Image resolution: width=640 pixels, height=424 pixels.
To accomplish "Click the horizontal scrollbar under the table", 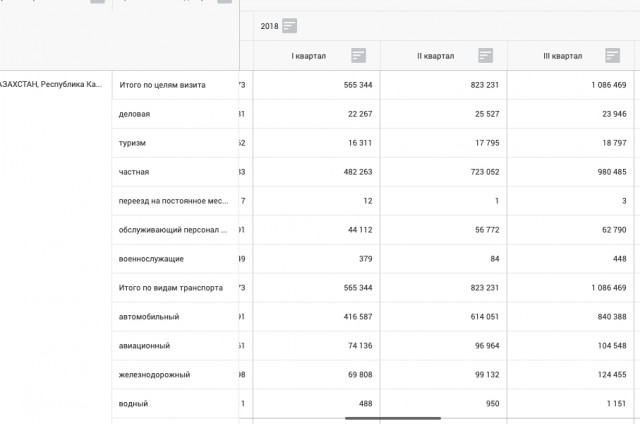I will (x=393, y=418).
